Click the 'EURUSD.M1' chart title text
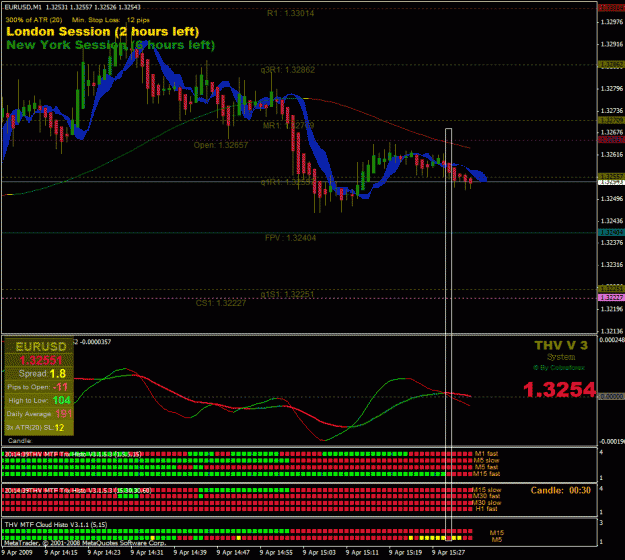This screenshot has width=625, height=560. (23, 7)
